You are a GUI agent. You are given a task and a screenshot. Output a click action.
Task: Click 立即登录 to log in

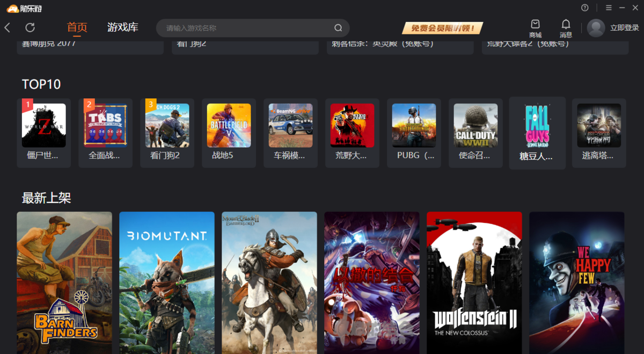click(625, 28)
